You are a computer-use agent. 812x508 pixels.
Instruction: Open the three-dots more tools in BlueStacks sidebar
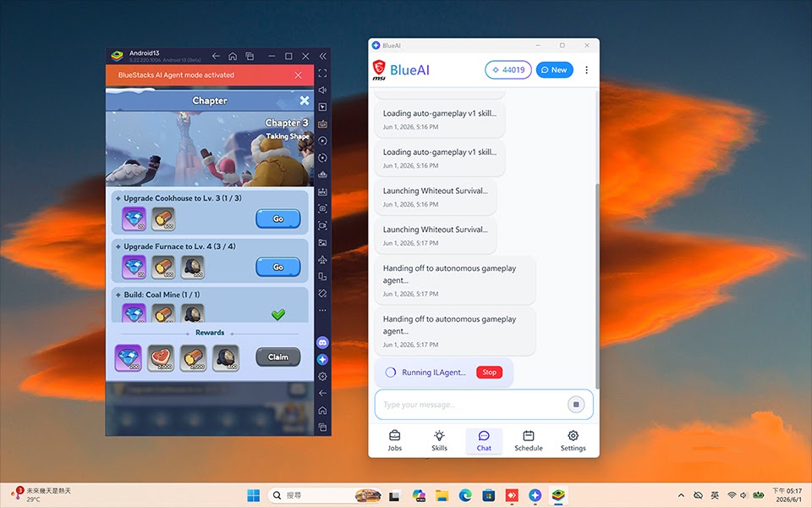(x=322, y=310)
